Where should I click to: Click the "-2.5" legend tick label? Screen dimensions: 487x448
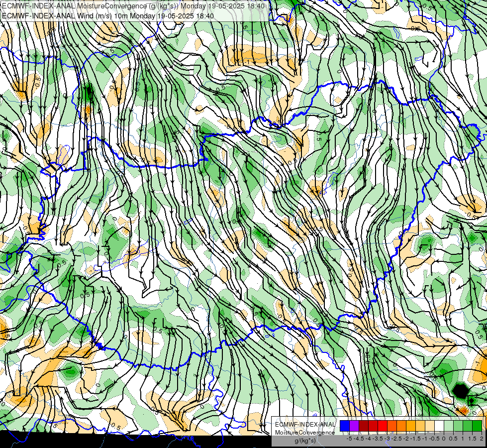click(x=396, y=439)
